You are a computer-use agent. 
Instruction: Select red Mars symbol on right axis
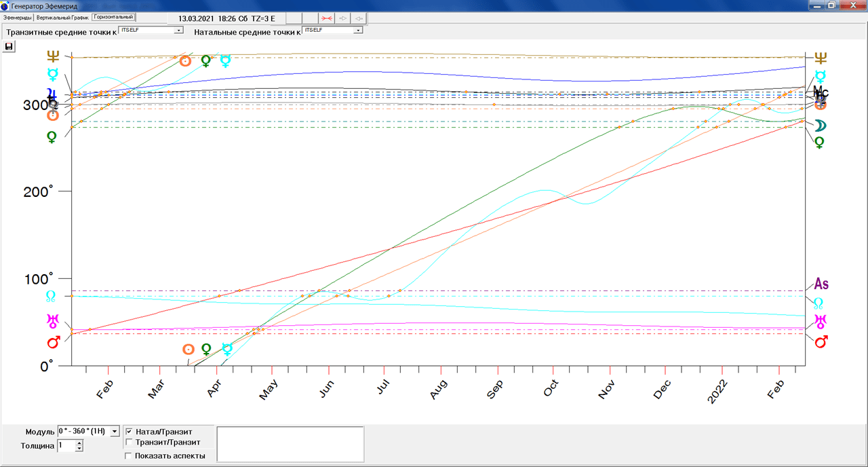(821, 341)
